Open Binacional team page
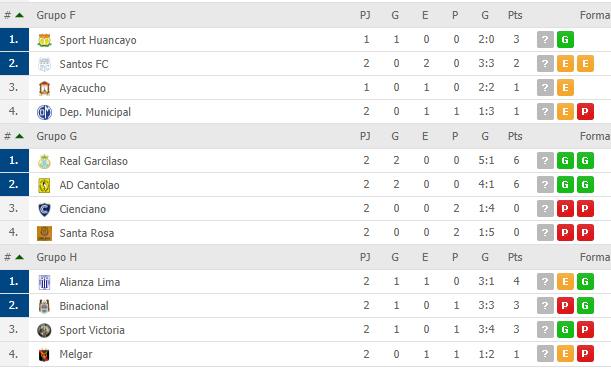Viewport: 611px width, 371px height. [x=84, y=306]
